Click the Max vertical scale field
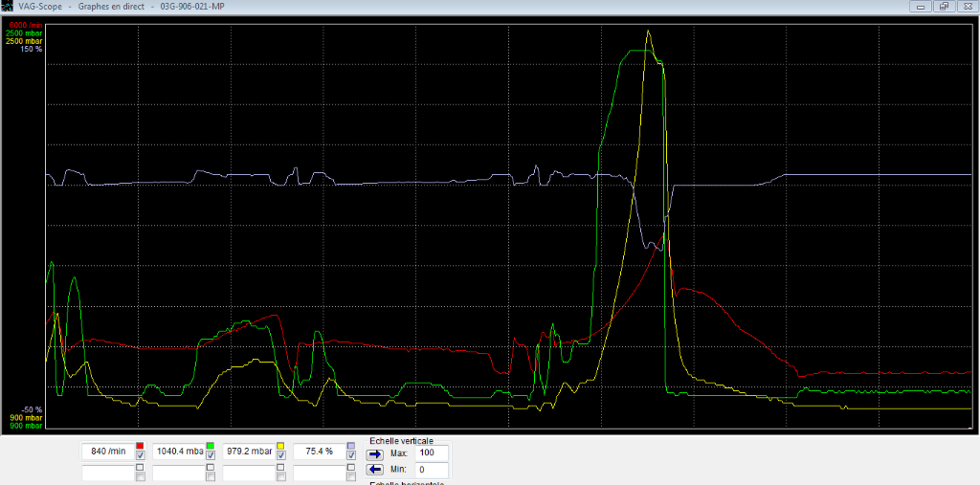 pyautogui.click(x=433, y=453)
